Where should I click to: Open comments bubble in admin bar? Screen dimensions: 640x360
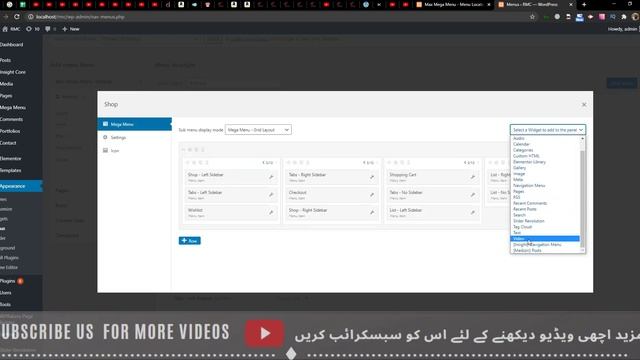pyautogui.click(x=48, y=29)
